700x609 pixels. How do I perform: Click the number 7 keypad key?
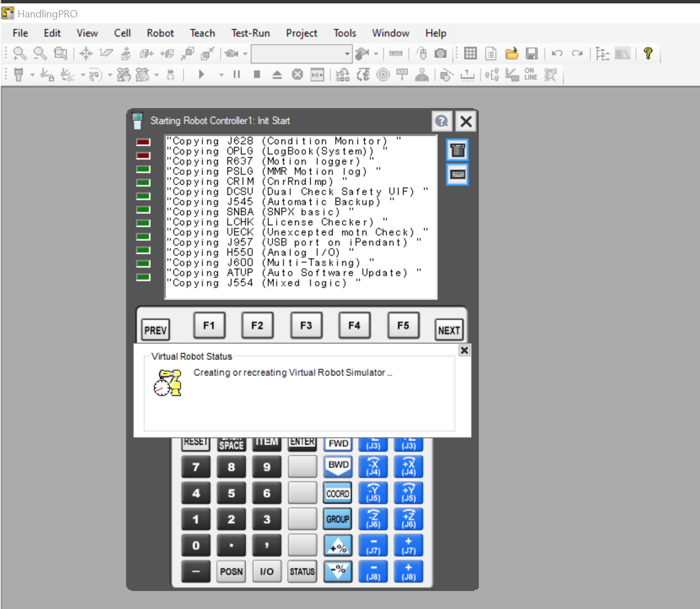[x=196, y=467]
